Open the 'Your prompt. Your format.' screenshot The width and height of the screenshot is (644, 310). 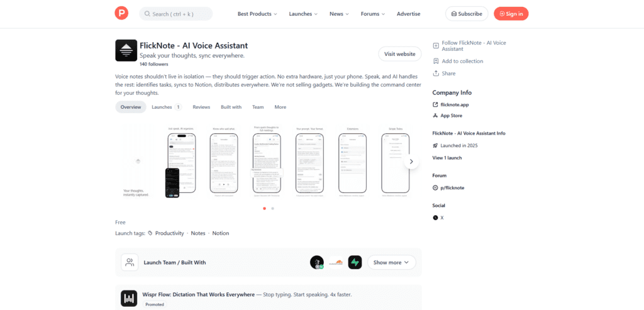click(309, 162)
